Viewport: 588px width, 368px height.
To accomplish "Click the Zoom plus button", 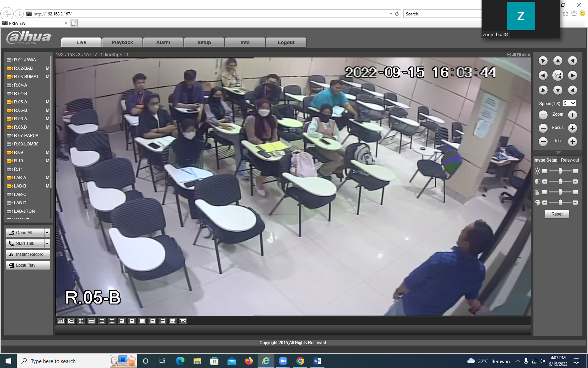I will click(x=573, y=115).
